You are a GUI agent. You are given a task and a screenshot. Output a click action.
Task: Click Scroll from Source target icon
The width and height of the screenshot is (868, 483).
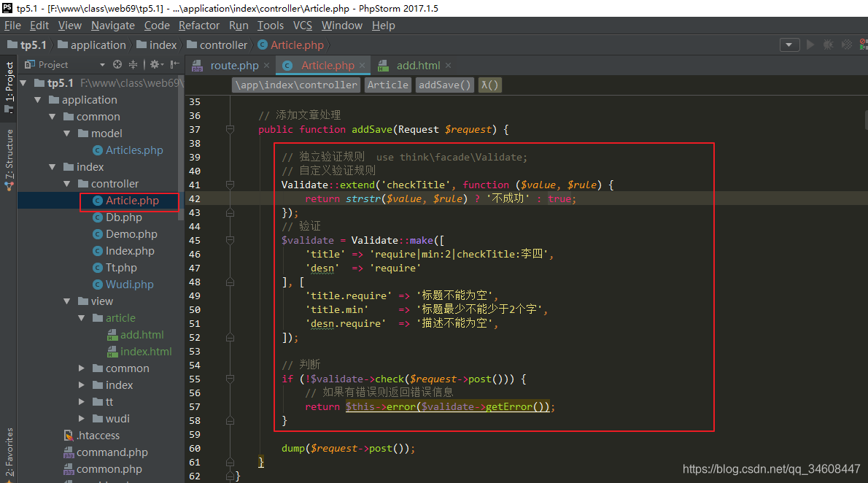pos(117,64)
